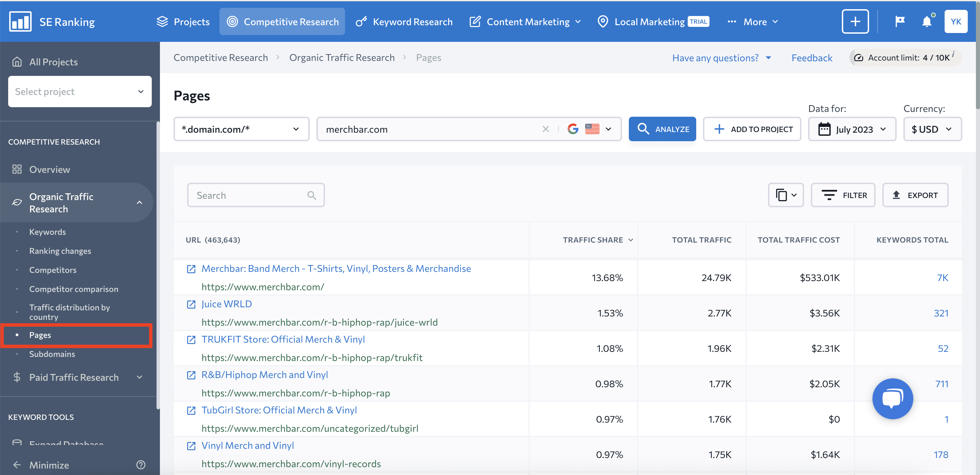Image resolution: width=980 pixels, height=475 pixels.
Task: Clear the merchbar.com domain field with X
Action: (545, 129)
